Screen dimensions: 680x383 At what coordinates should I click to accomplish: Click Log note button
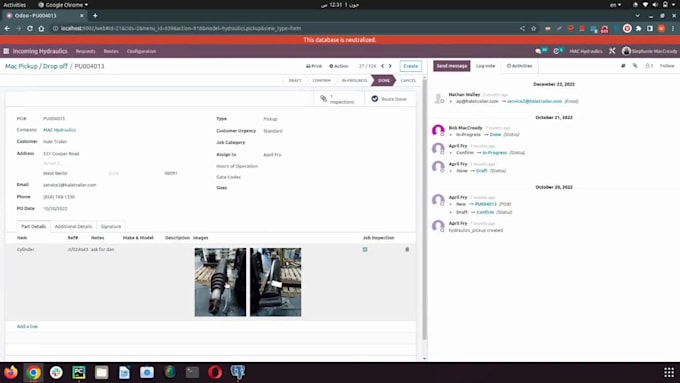point(485,66)
